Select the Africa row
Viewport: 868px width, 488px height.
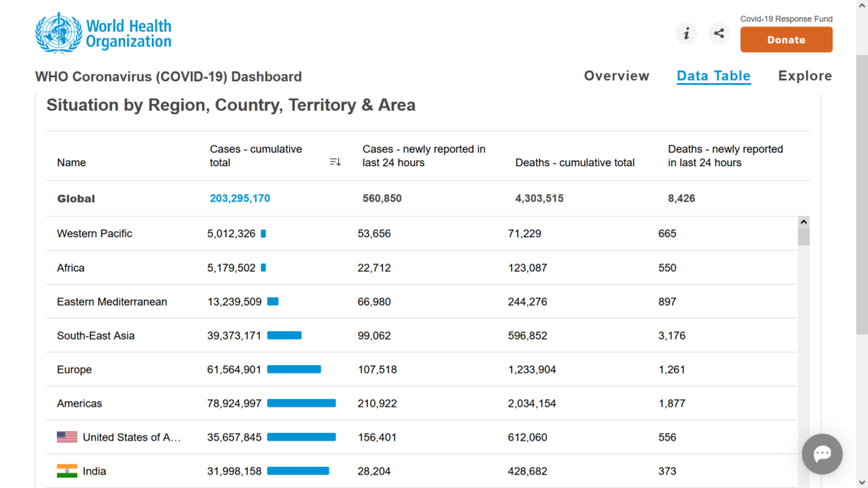[422, 268]
